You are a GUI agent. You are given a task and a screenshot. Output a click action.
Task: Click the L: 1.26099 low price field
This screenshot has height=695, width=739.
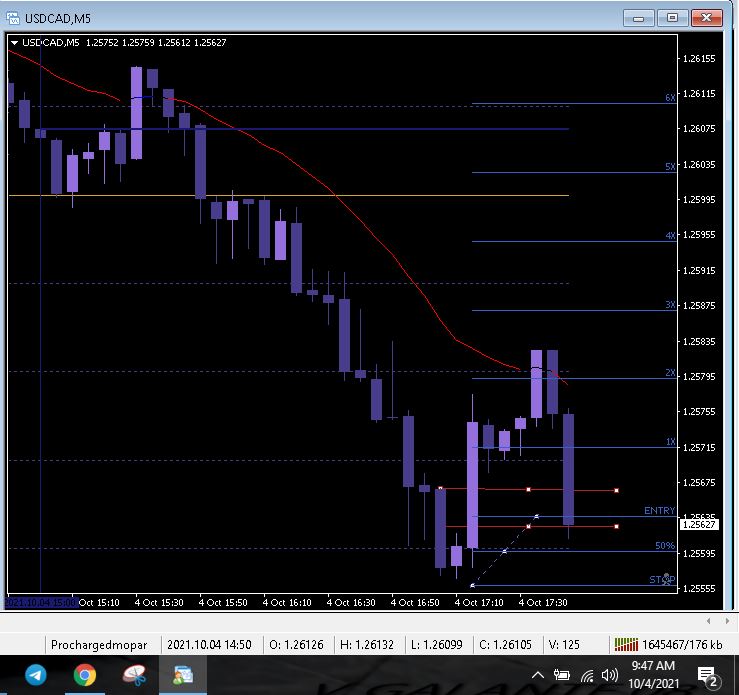point(436,645)
